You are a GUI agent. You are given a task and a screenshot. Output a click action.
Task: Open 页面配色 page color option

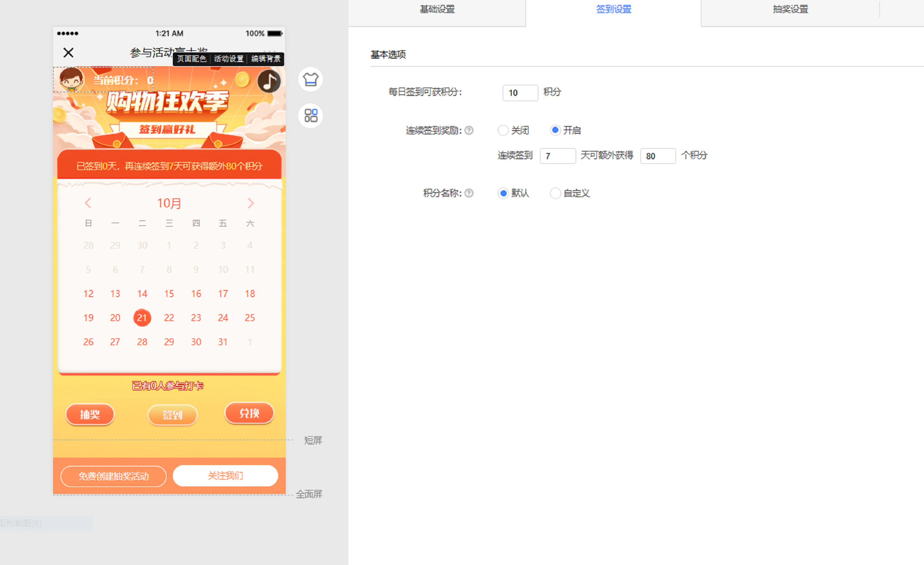point(192,59)
